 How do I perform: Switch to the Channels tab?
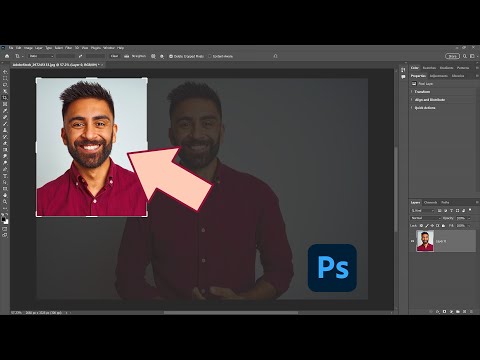(x=430, y=202)
